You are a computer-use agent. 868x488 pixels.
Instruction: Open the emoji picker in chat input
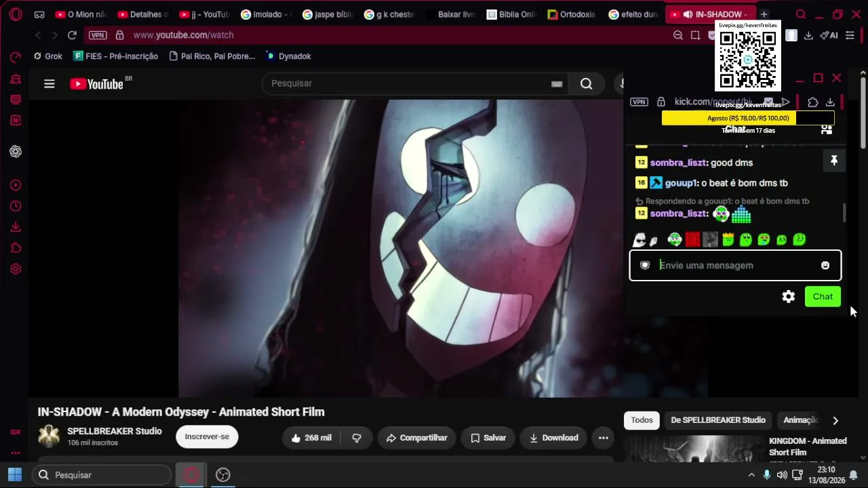[825, 266]
